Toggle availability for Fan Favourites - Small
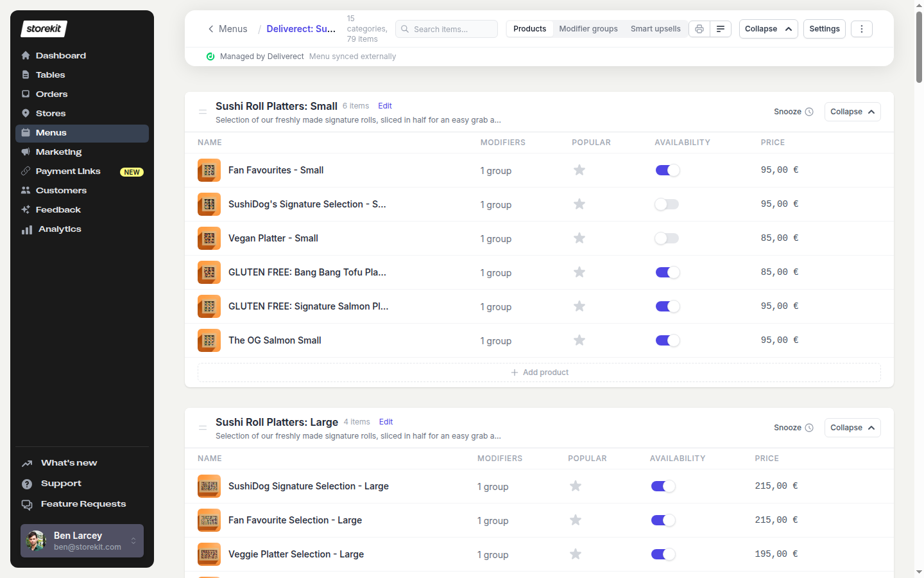The image size is (924, 578). tap(667, 170)
